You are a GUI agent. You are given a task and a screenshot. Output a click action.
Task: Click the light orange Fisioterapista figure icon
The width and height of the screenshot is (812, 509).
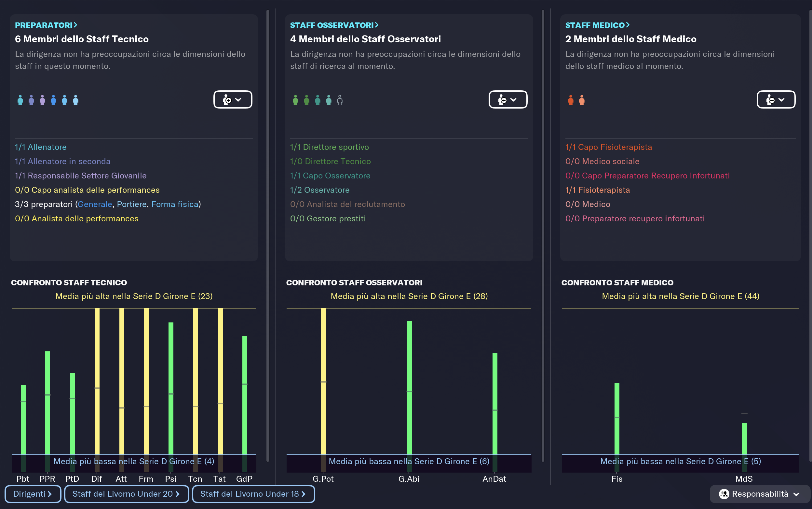582,100
